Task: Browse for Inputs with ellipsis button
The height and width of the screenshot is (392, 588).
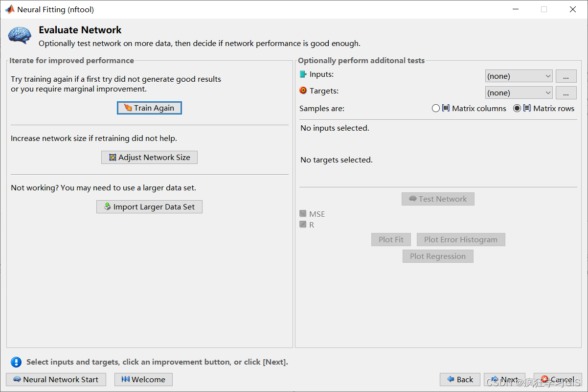Action: tap(566, 76)
